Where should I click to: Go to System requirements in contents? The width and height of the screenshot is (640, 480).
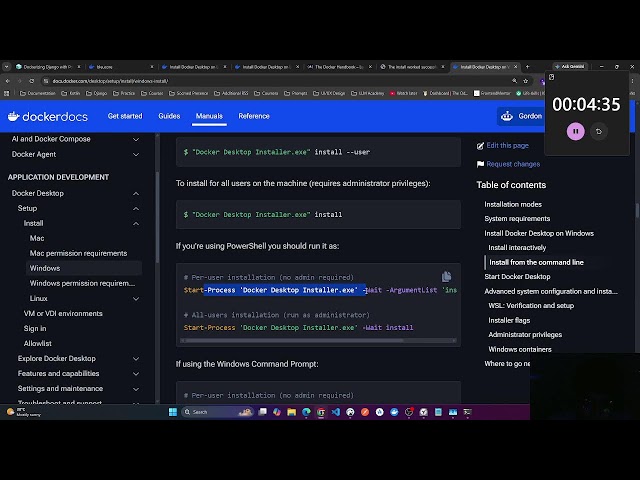click(517, 218)
